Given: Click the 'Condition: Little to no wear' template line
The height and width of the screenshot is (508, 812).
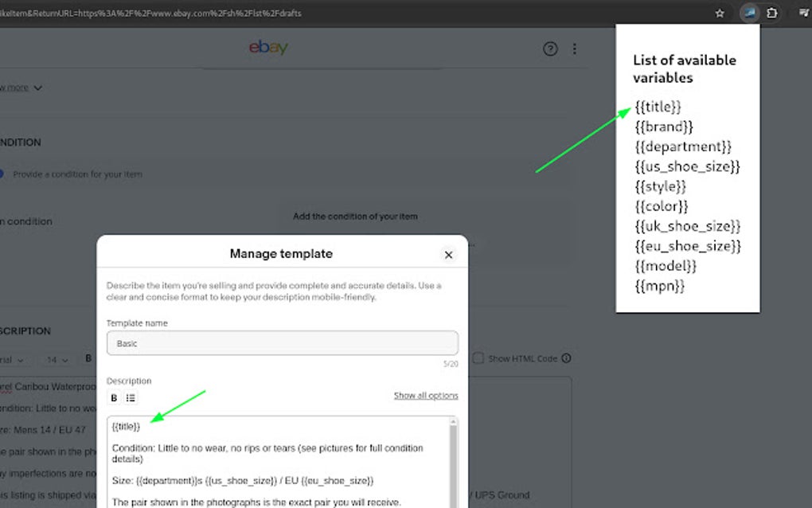Looking at the screenshot, I should click(x=267, y=454).
